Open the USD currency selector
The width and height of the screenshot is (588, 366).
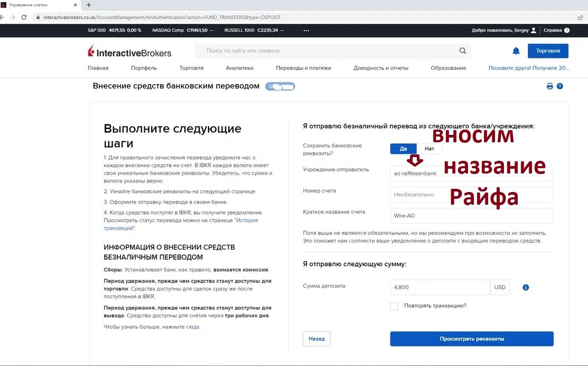pos(500,287)
